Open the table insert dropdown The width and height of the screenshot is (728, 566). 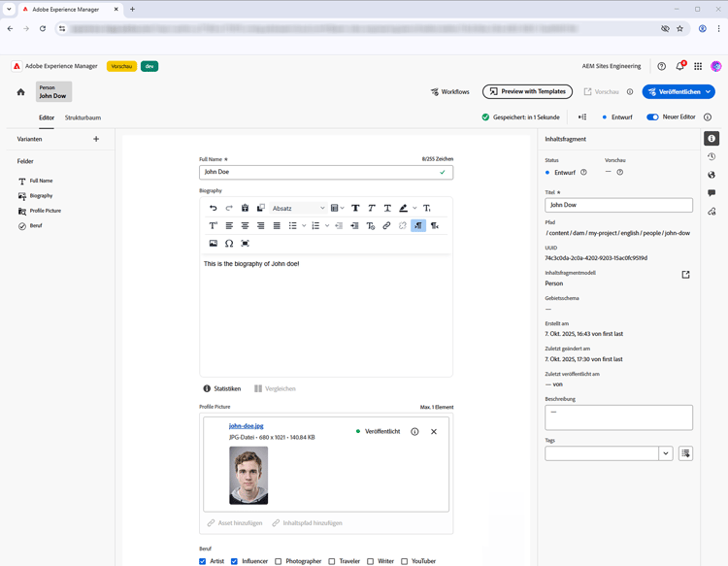coord(337,208)
